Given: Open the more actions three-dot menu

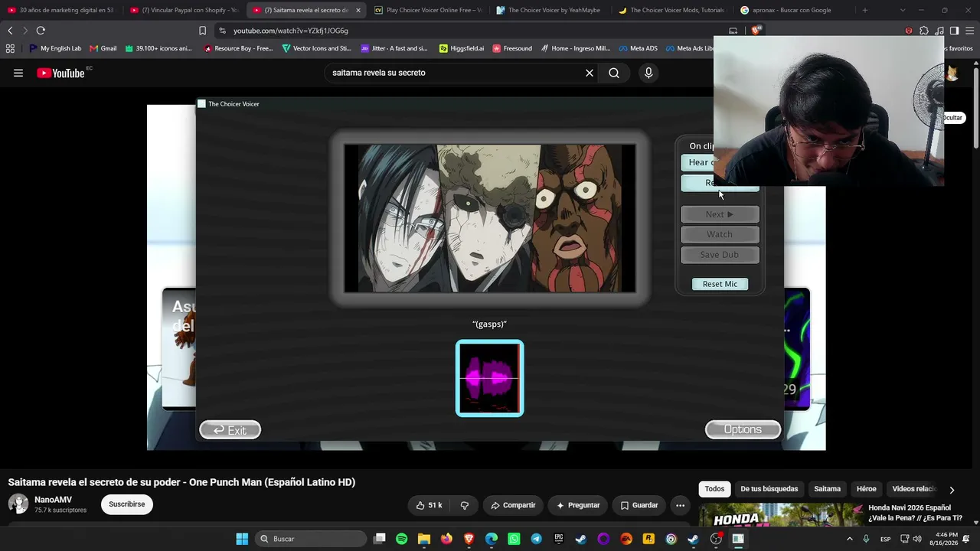Looking at the screenshot, I should click(680, 505).
